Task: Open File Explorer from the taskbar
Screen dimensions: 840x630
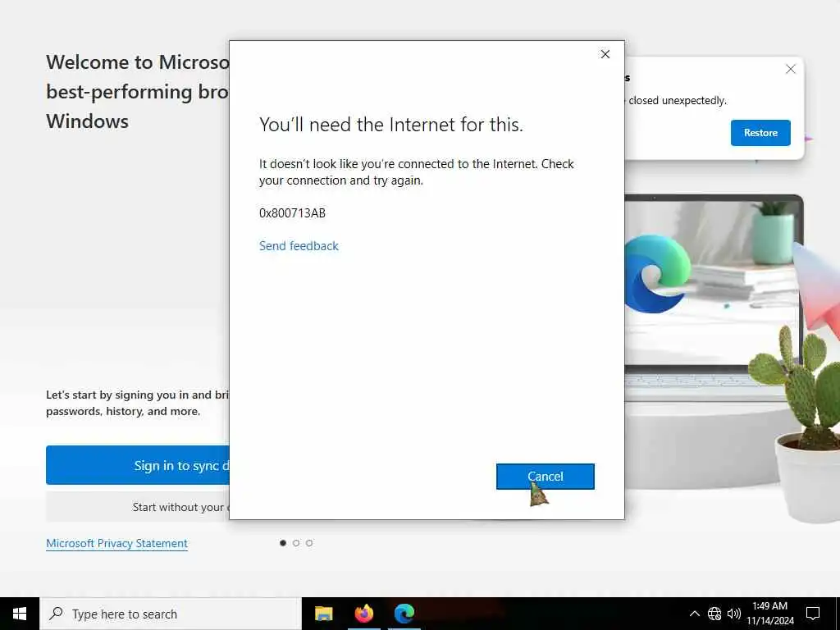Action: coord(323,614)
